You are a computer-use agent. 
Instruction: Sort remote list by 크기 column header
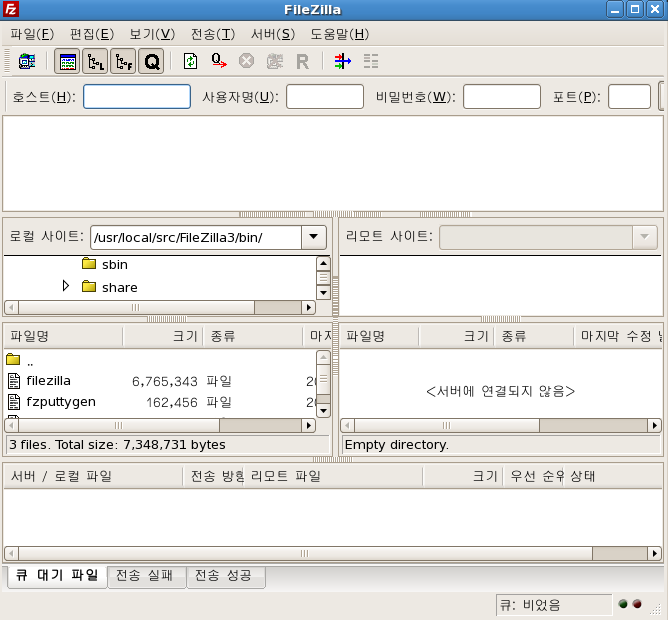[x=457, y=336]
